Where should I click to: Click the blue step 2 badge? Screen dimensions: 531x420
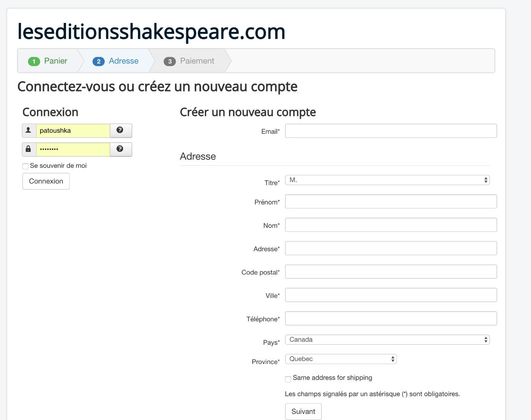(98, 61)
